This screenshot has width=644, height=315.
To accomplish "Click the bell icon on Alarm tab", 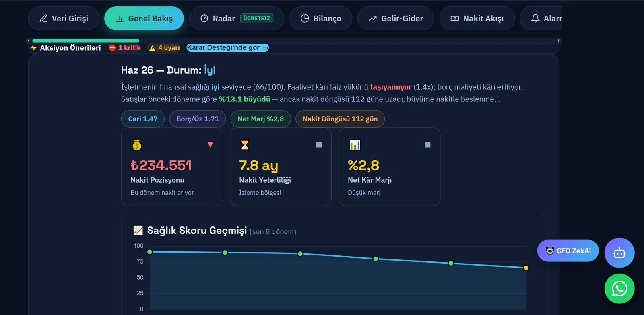I will coord(535,19).
